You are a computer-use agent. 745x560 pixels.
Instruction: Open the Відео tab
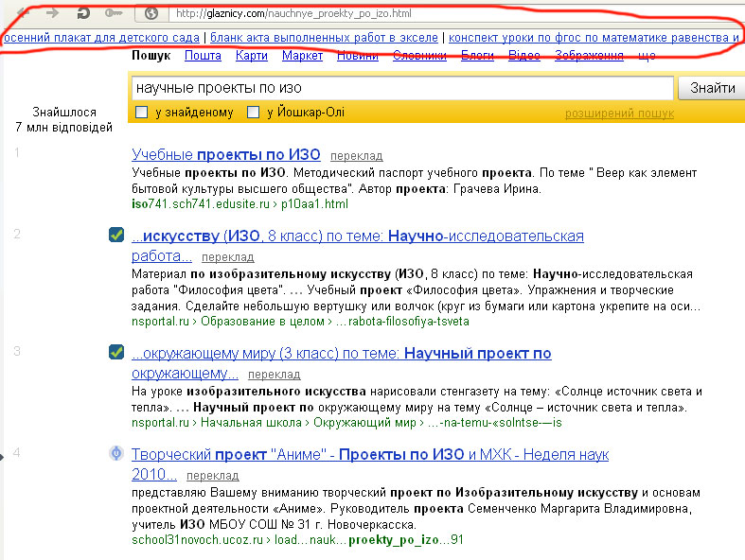524,56
